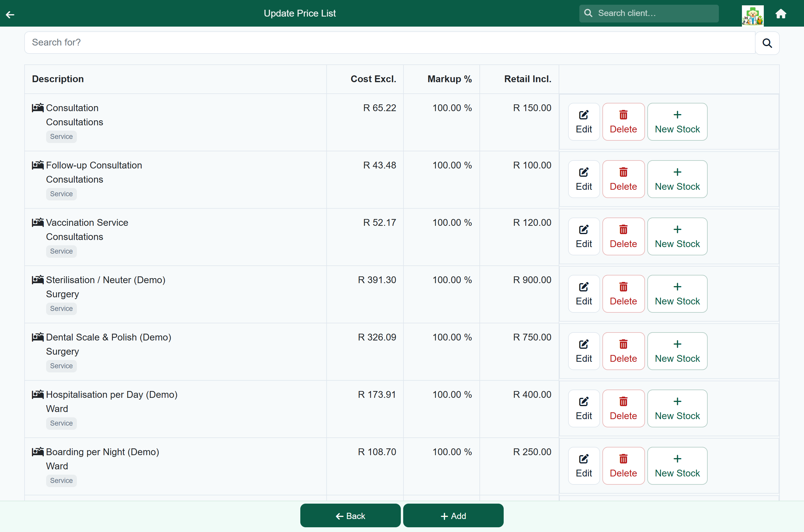Delete the Boarding per Night item
The image size is (804, 532).
[623, 466]
